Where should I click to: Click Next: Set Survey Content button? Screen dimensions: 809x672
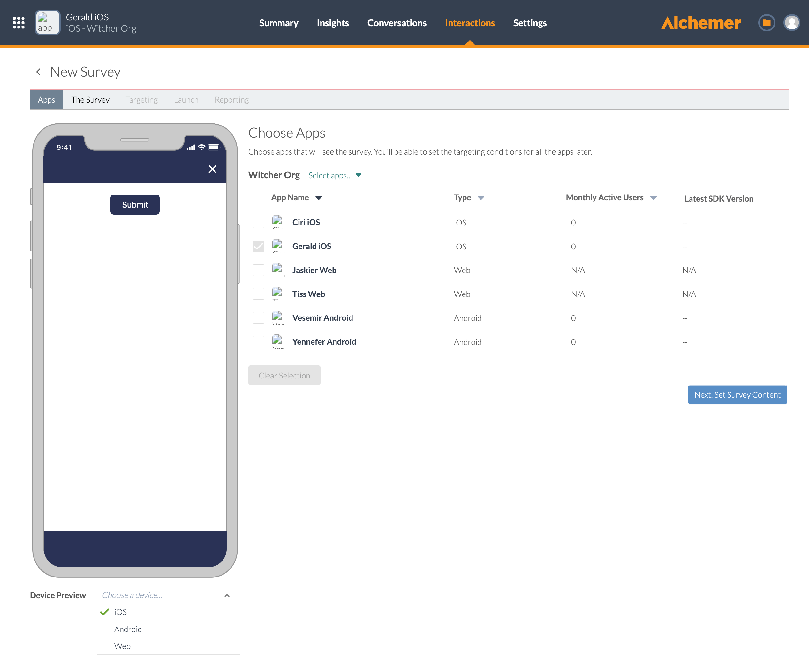tap(737, 394)
